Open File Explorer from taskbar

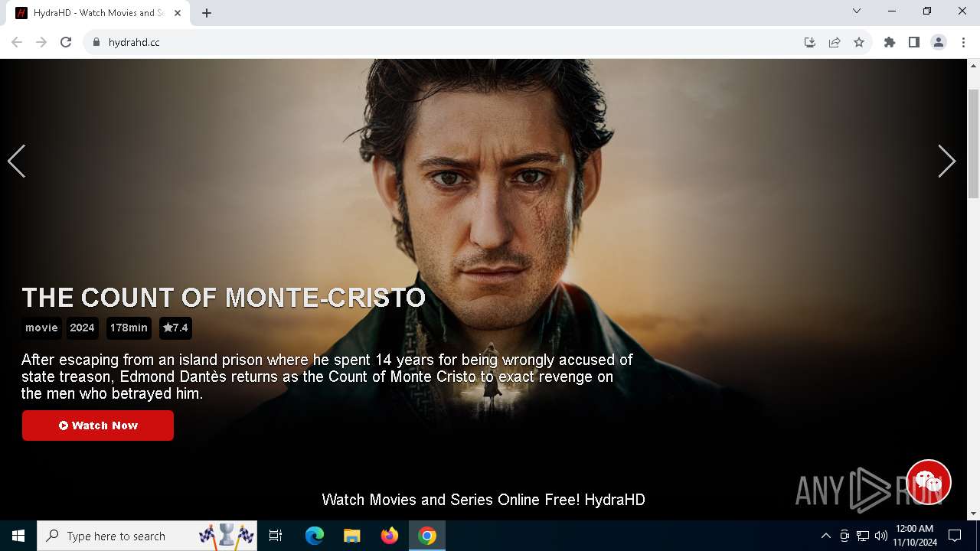click(x=352, y=536)
